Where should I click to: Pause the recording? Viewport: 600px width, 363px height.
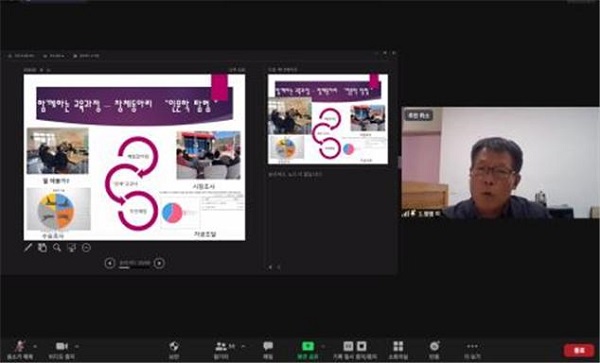click(x=348, y=346)
